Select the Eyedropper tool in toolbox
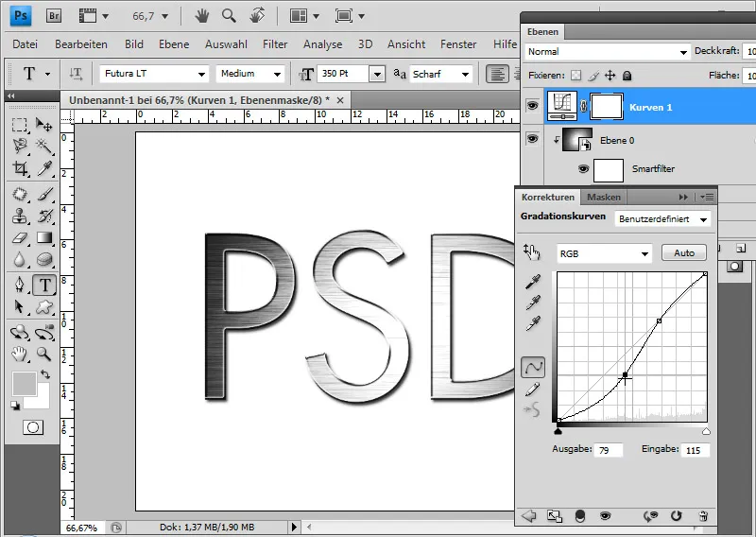The width and height of the screenshot is (756, 537). click(x=44, y=168)
